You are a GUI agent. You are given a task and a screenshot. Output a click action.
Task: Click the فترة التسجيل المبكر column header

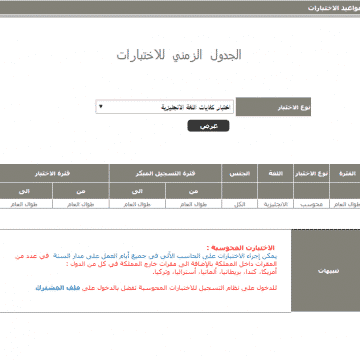click(165, 173)
